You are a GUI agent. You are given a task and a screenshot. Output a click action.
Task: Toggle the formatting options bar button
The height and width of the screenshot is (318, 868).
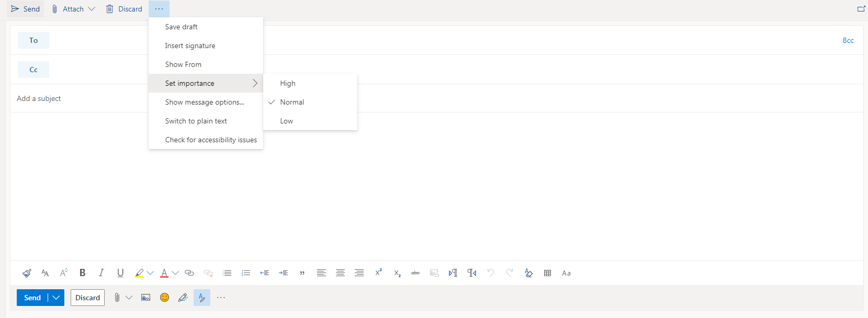click(201, 298)
